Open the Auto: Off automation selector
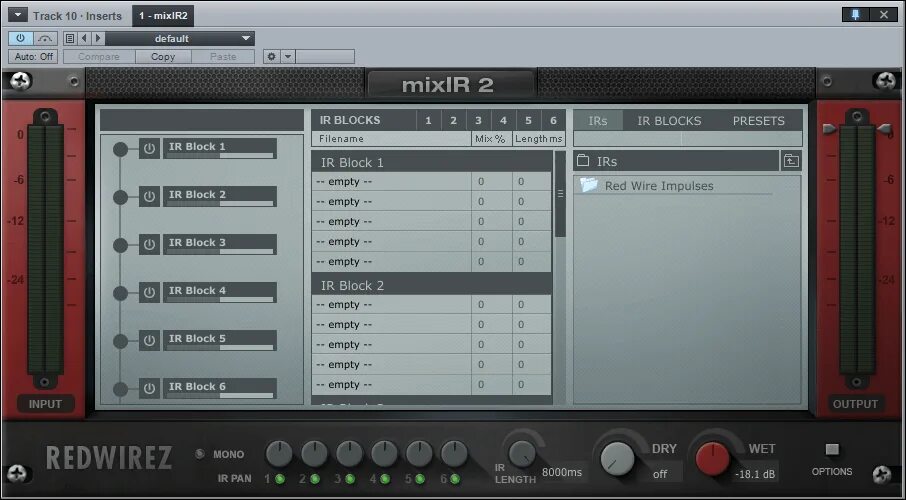Viewport: 906px width, 500px height. click(x=33, y=57)
